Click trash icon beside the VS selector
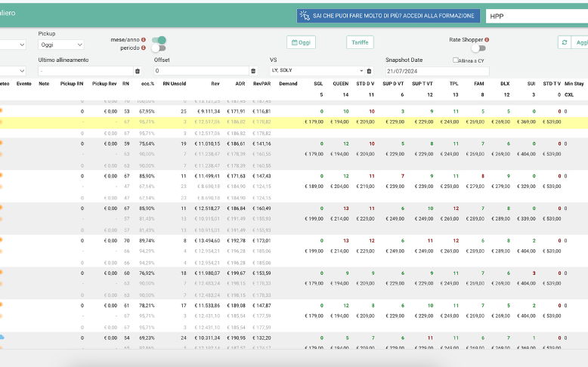The height and width of the screenshot is (367, 588). pos(370,71)
